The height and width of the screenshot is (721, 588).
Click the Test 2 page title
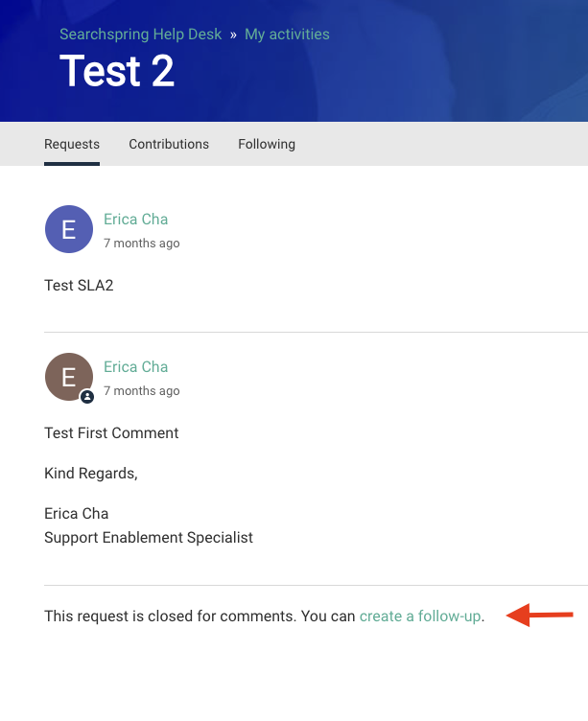coord(117,71)
